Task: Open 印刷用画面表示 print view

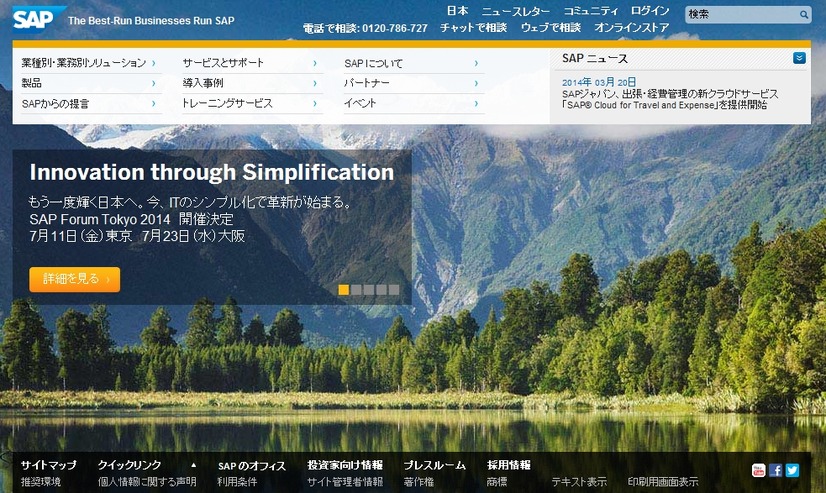Action: pos(663,481)
